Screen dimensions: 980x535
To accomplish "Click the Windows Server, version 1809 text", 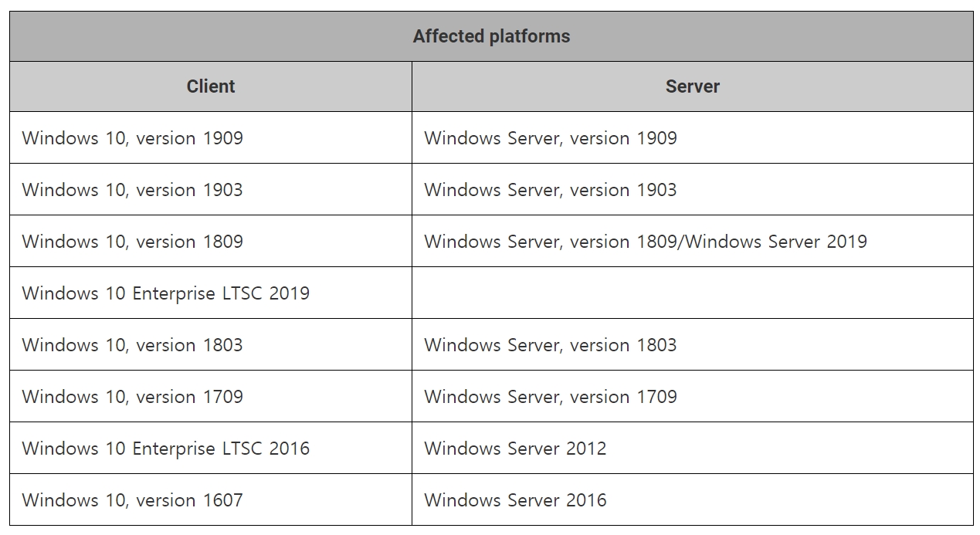I will (551, 242).
